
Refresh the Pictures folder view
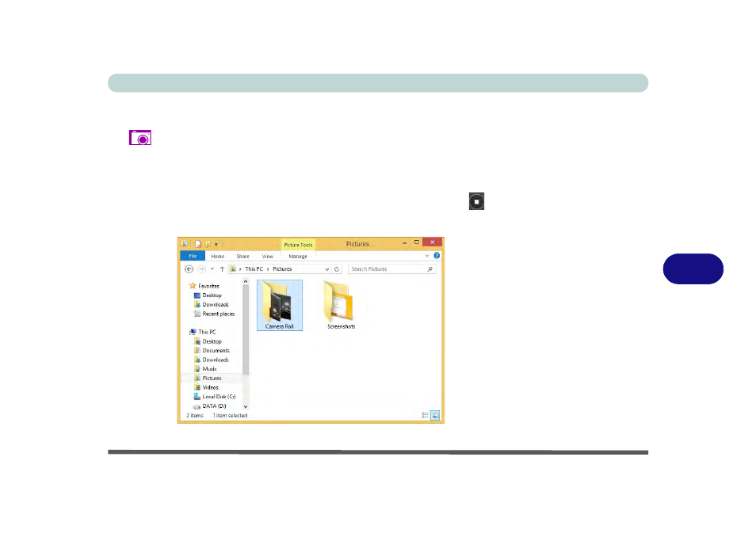tap(337, 269)
